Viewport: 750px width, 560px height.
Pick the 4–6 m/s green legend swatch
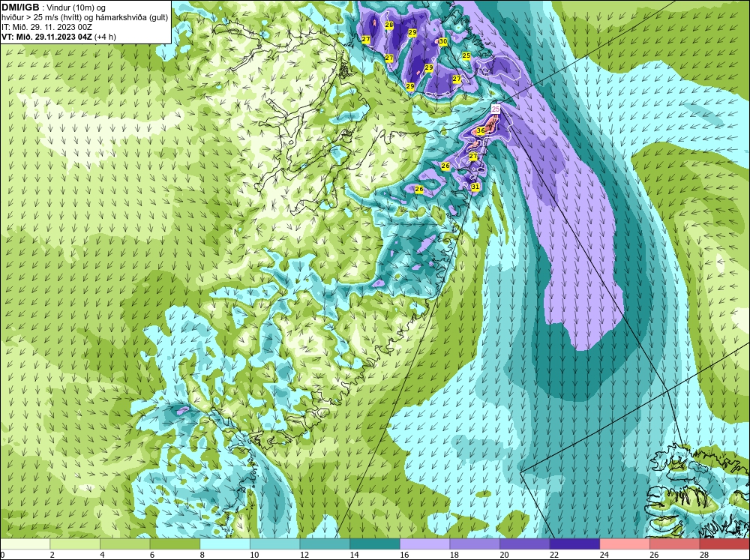tap(124, 544)
